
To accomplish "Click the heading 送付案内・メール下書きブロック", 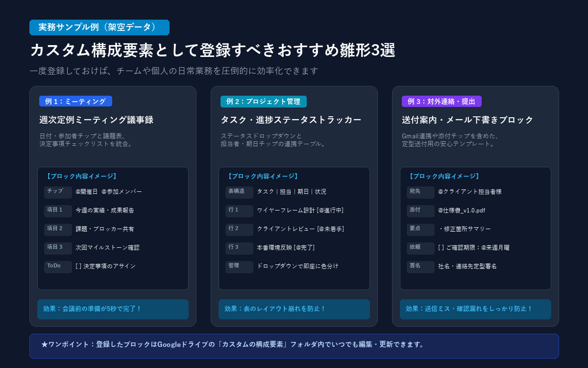I will pyautogui.click(x=467, y=120).
